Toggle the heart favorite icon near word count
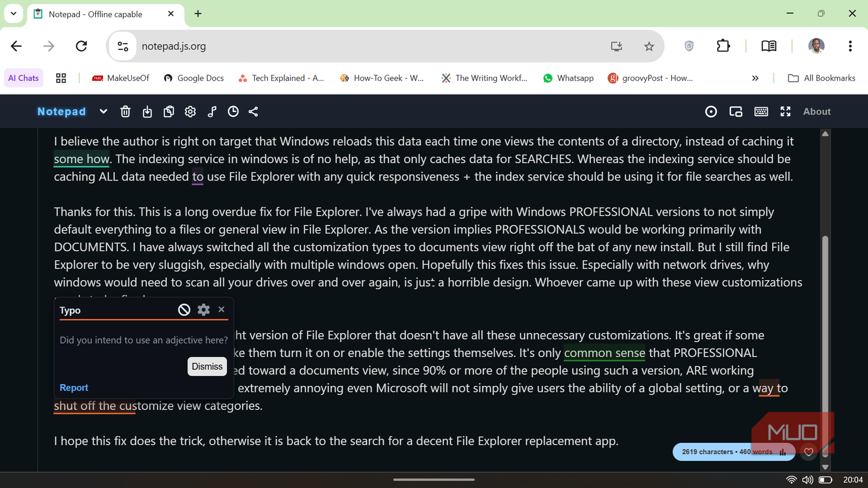The height and width of the screenshot is (488, 868). 809,452
